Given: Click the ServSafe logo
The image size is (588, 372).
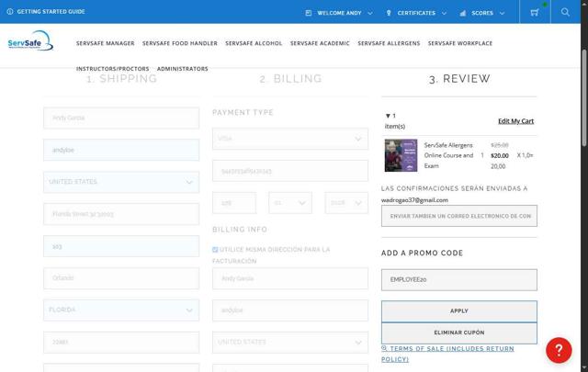Looking at the screenshot, I should [x=30, y=40].
